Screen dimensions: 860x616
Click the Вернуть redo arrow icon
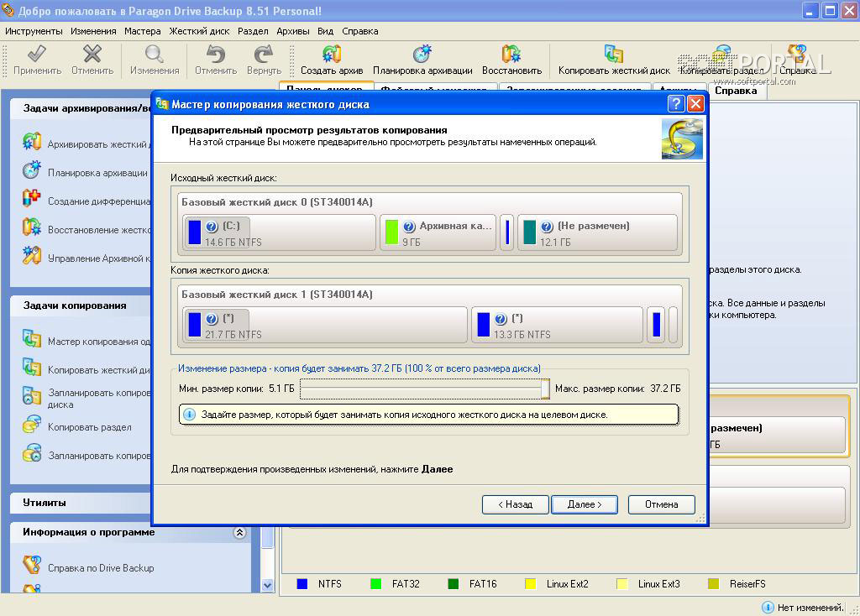point(264,54)
